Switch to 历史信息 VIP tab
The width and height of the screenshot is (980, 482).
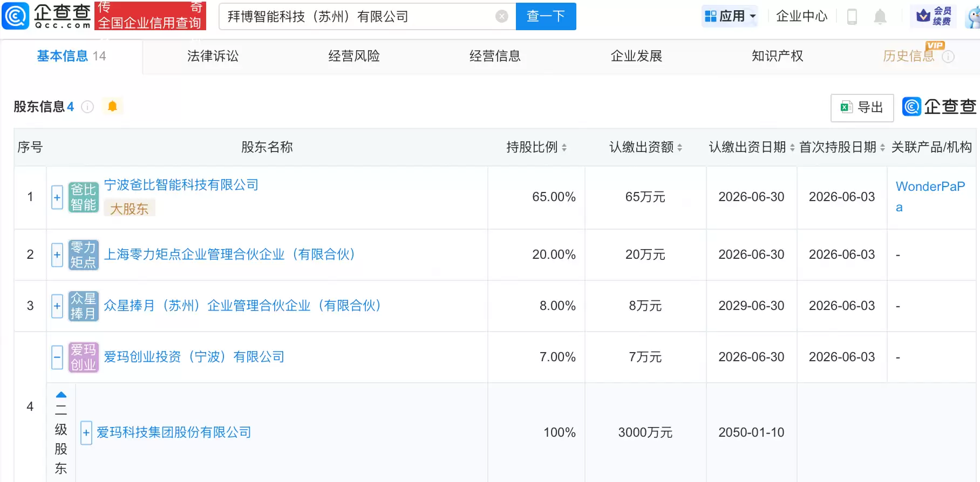(x=909, y=56)
